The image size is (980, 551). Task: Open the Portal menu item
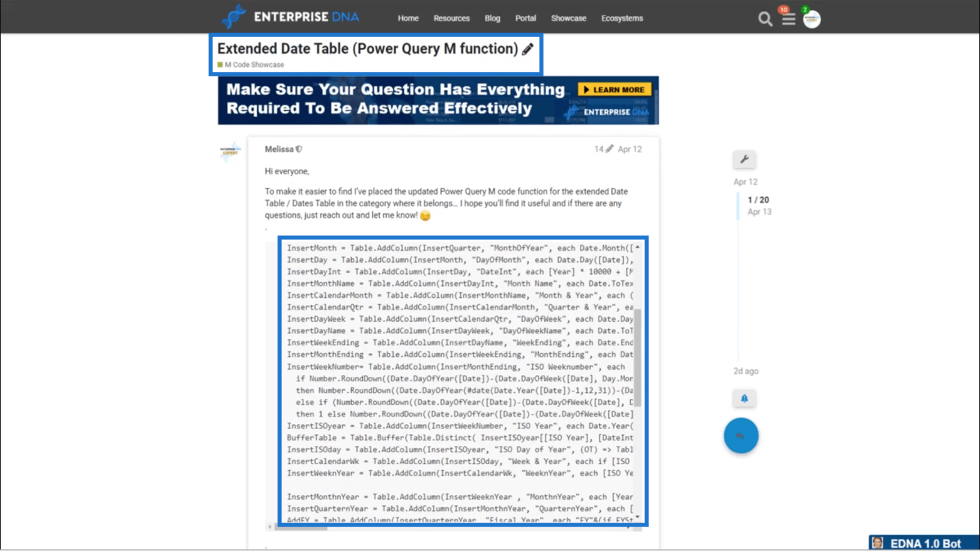(x=525, y=18)
